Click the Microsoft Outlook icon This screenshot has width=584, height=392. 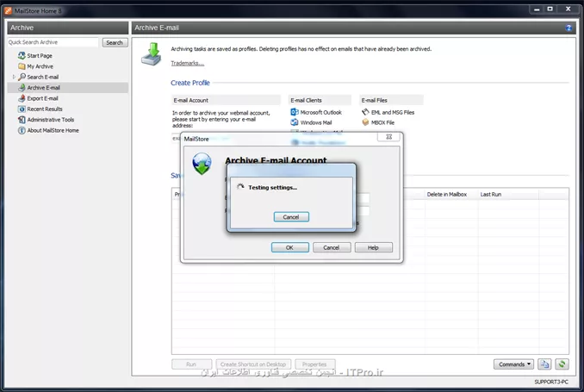[x=295, y=112]
